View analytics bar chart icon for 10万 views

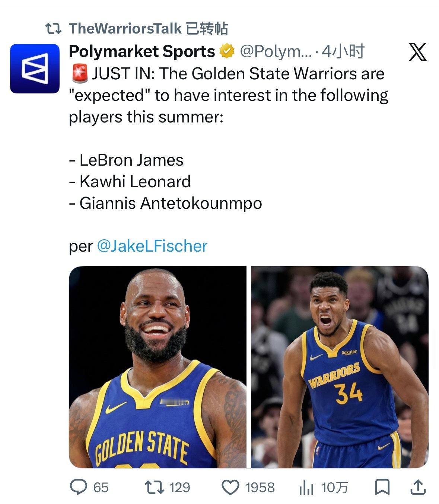pos(306,487)
